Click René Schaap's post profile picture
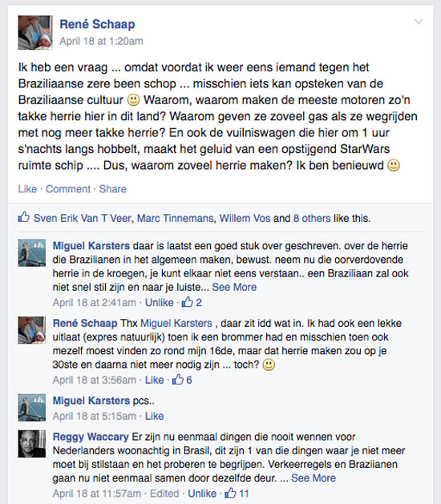The width and height of the screenshot is (441, 504). 35,33
